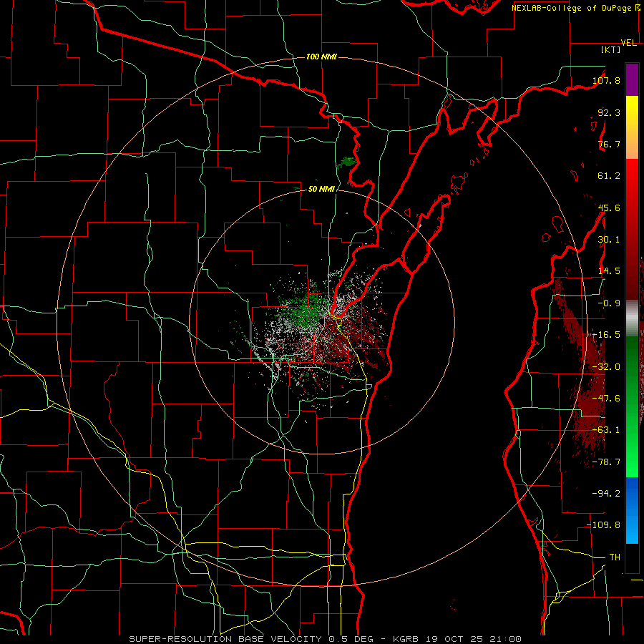Click the -94.2 velocity scale value
Screen dimensions: 644x644
point(606,494)
